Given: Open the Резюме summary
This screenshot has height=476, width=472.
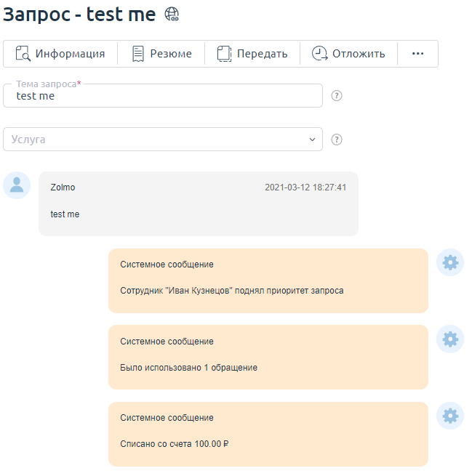Looking at the screenshot, I should tap(161, 54).
